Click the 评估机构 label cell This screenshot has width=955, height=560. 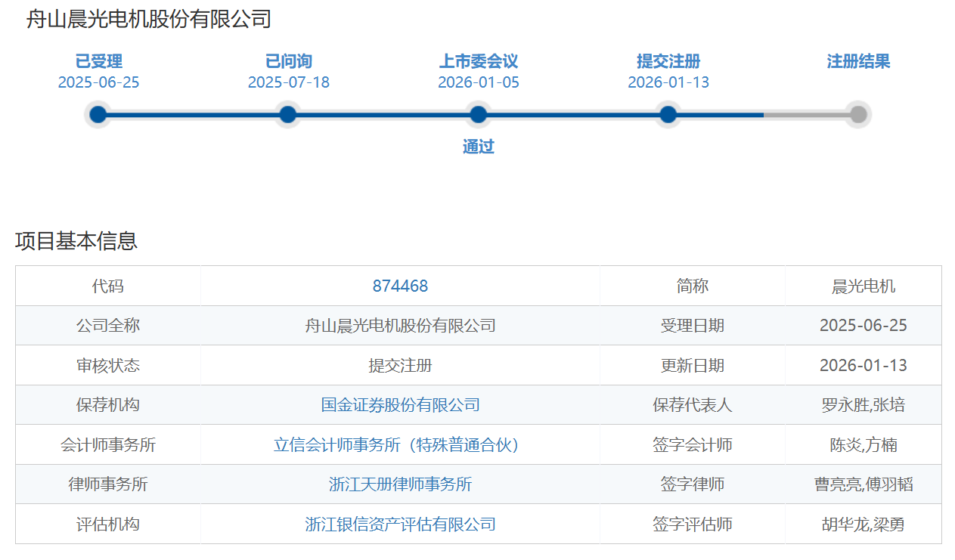(108, 524)
